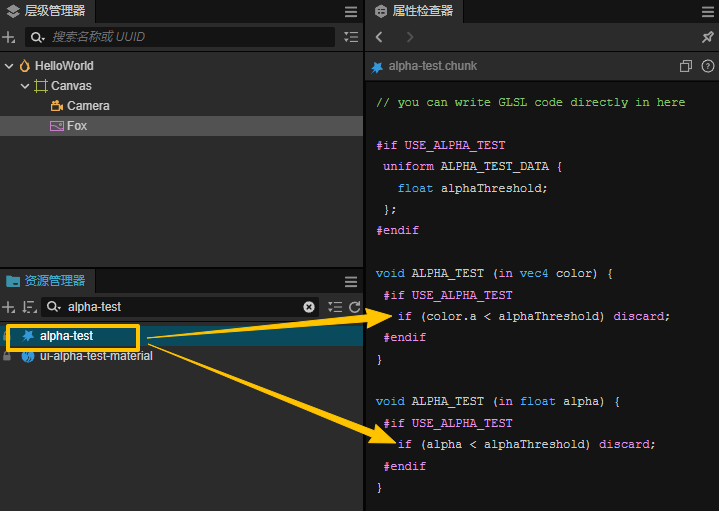The height and width of the screenshot is (511, 719).
Task: Click 'float alphaThreshold;' code line
Action: pos(472,188)
